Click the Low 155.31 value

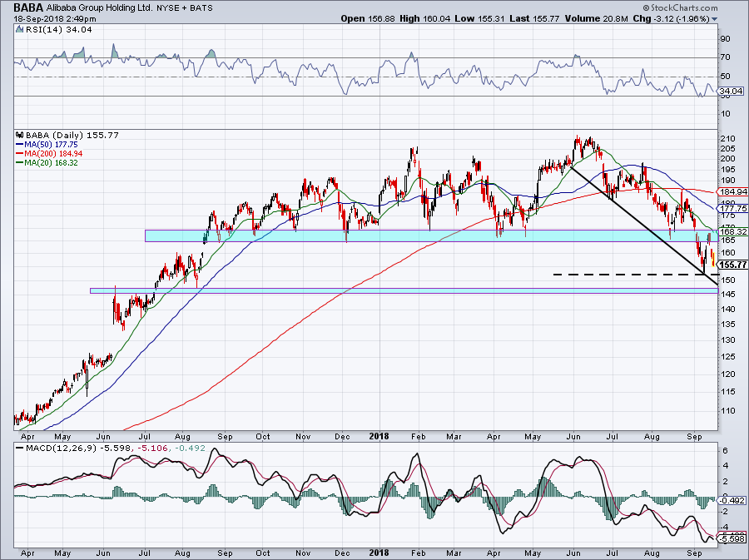tap(490, 18)
